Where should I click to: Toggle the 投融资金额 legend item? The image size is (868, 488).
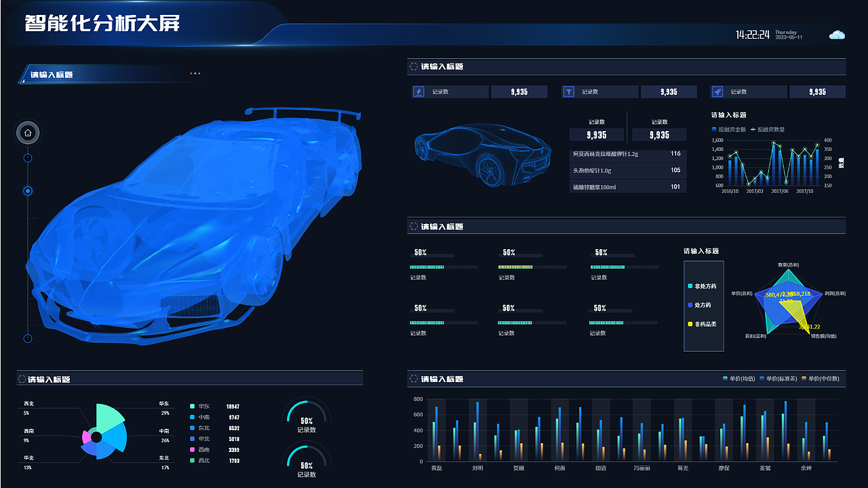click(729, 129)
